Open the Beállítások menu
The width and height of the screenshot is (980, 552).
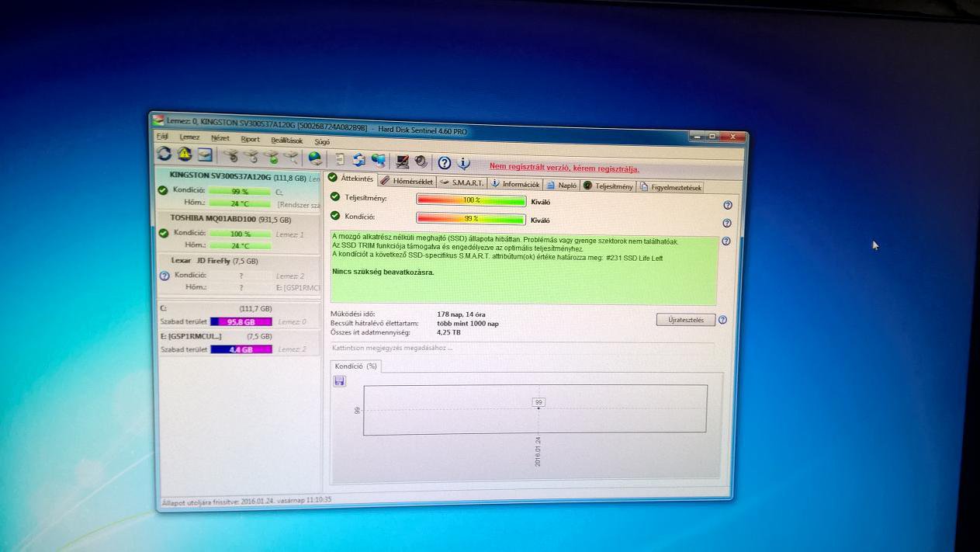pyautogui.click(x=286, y=141)
